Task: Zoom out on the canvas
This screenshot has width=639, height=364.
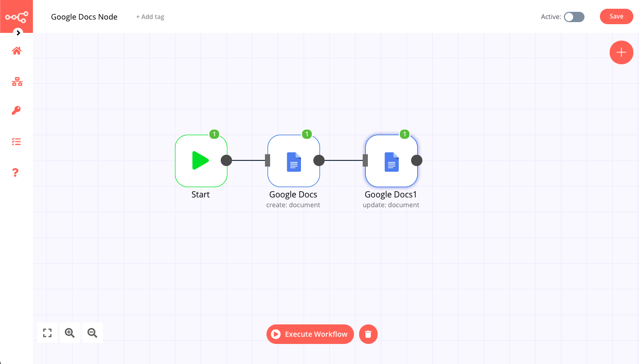Action: point(92,333)
